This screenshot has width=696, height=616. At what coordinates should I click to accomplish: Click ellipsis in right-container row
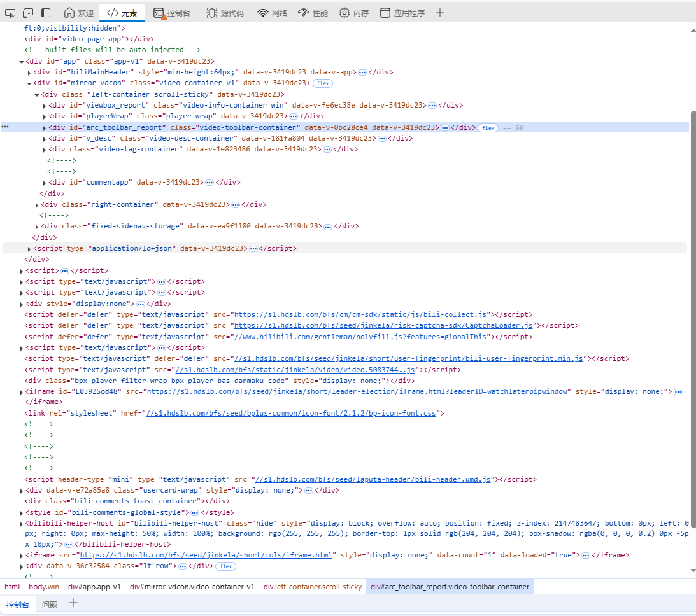coord(236,204)
